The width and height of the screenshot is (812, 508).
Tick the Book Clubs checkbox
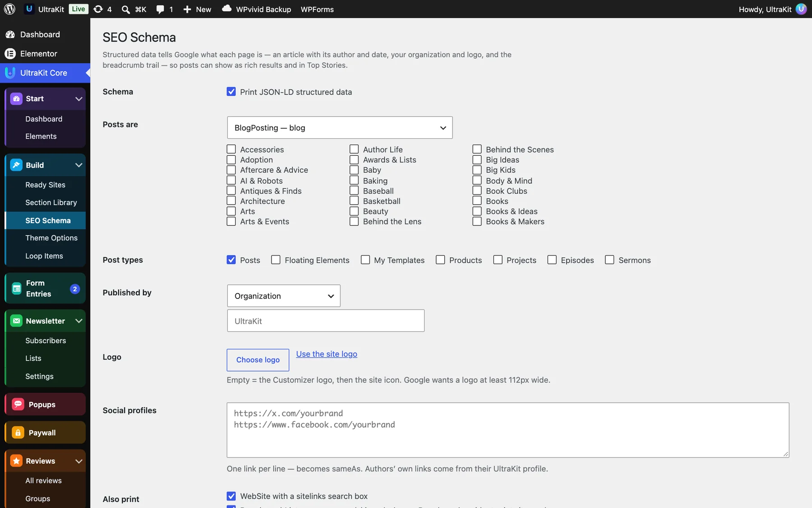(477, 191)
